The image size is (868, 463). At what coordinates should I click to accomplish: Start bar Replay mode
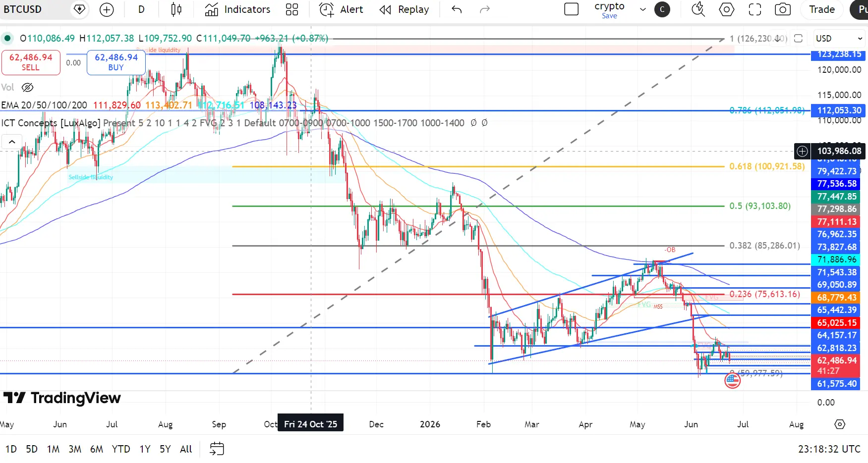coord(404,9)
